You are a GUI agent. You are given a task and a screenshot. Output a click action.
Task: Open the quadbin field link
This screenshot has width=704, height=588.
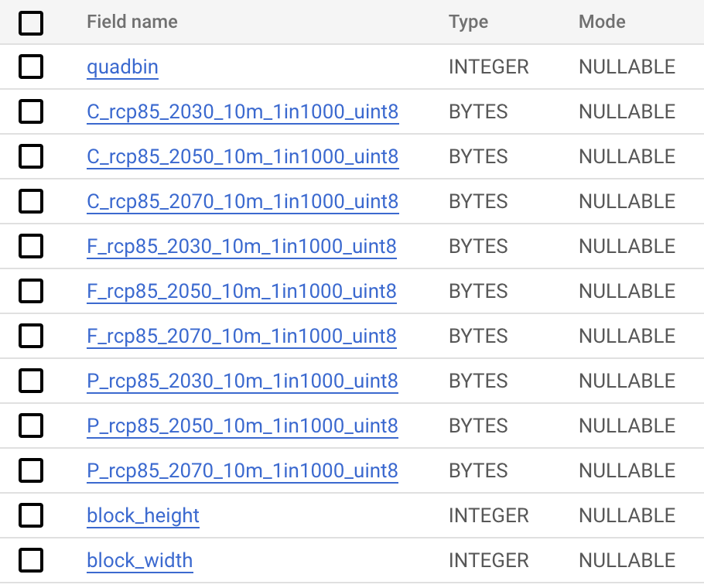coord(122,67)
